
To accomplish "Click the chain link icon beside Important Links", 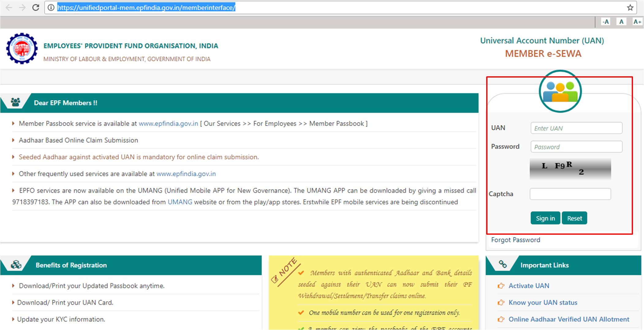I will (x=503, y=264).
